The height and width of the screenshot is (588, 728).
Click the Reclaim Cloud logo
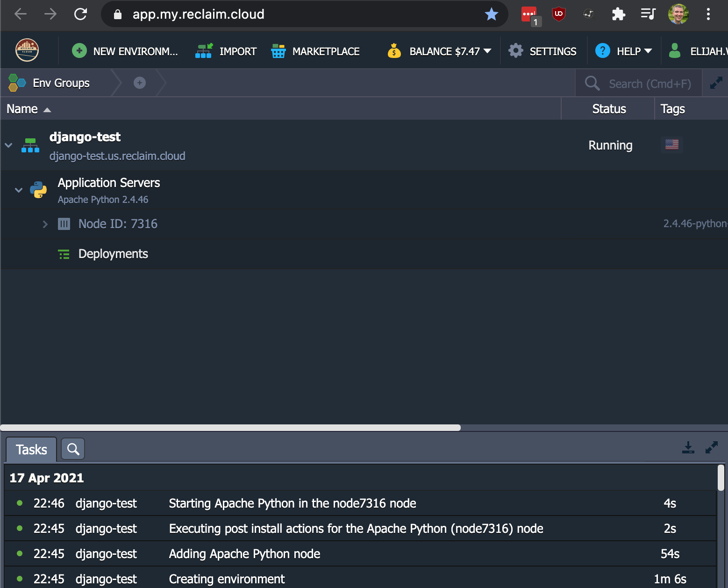(x=27, y=50)
